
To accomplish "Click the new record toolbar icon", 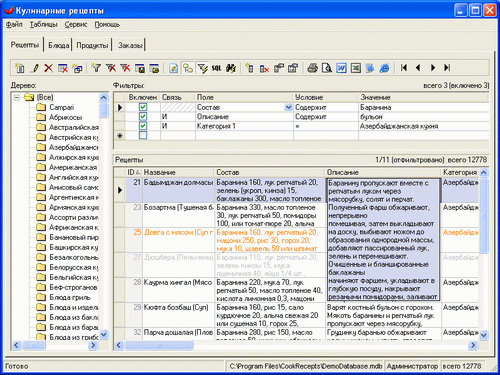I will tap(19, 68).
